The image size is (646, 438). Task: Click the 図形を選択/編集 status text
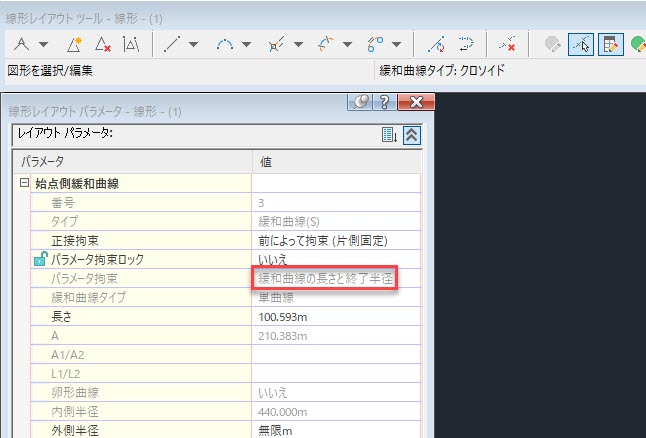click(50, 70)
